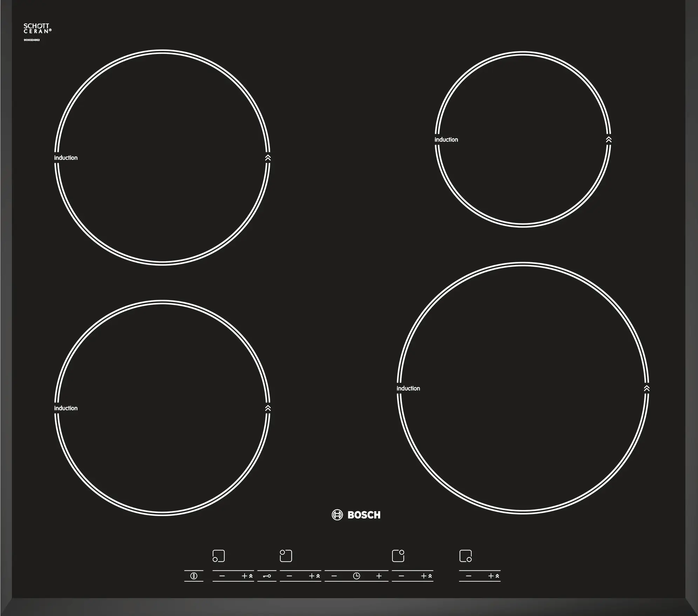
Task: Click the Schott Ceran logo
Action: (x=37, y=28)
